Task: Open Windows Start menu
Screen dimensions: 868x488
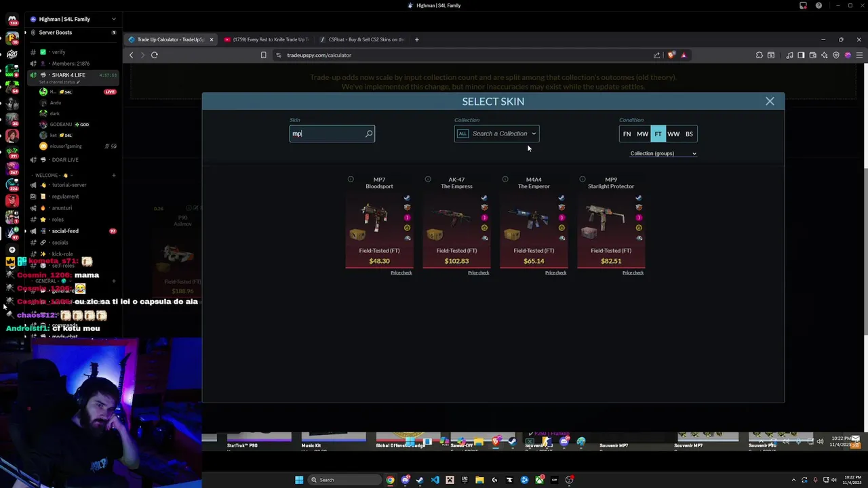Action: click(x=299, y=480)
